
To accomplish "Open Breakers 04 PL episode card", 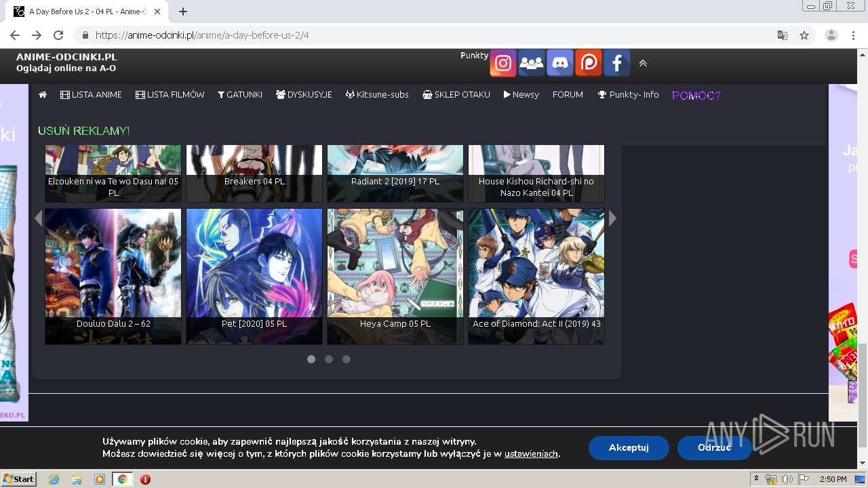I will (x=254, y=174).
